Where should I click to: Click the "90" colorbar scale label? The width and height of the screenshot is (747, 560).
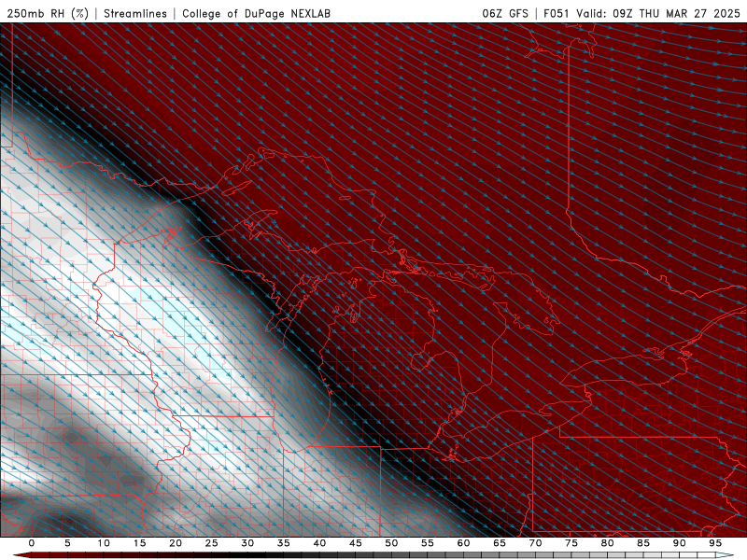point(679,543)
